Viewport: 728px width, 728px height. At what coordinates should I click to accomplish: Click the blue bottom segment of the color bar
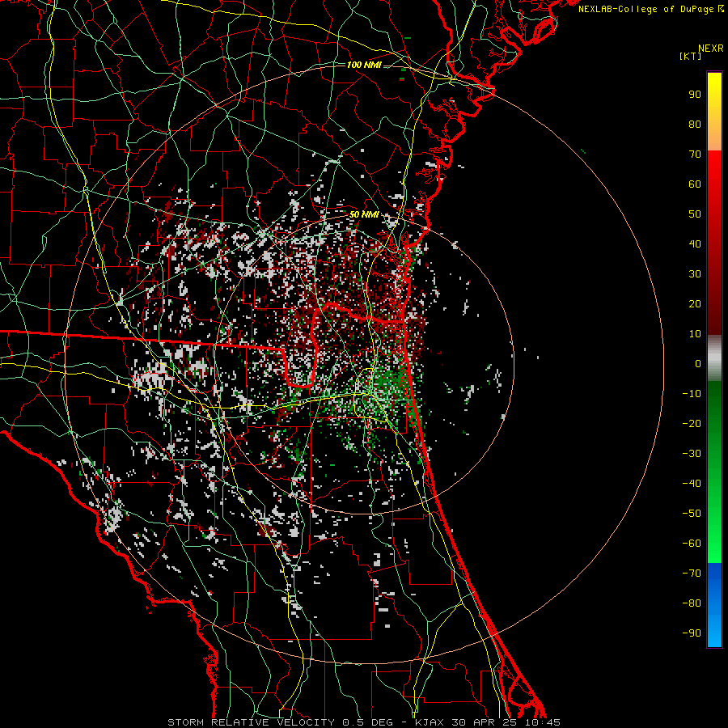click(x=714, y=605)
